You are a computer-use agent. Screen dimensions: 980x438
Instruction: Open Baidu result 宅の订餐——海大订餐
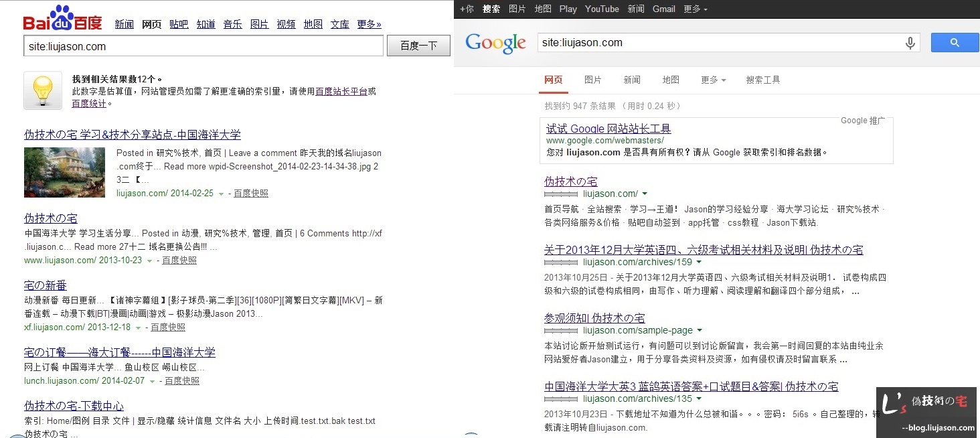[x=120, y=352]
